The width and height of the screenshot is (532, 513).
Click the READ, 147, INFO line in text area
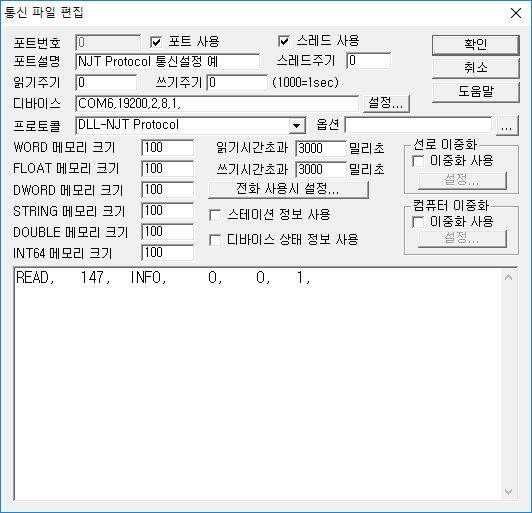point(163,278)
